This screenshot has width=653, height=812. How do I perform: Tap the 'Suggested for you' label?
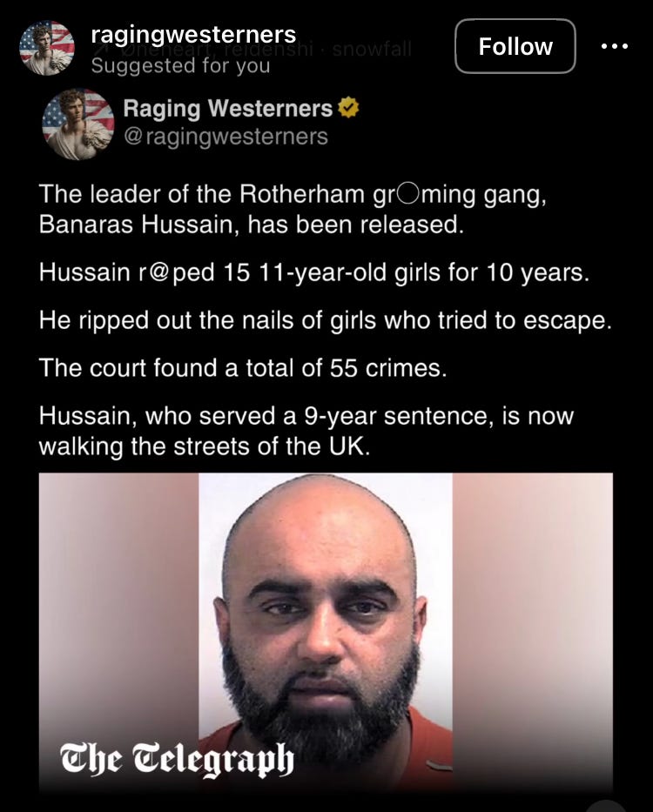(x=180, y=66)
